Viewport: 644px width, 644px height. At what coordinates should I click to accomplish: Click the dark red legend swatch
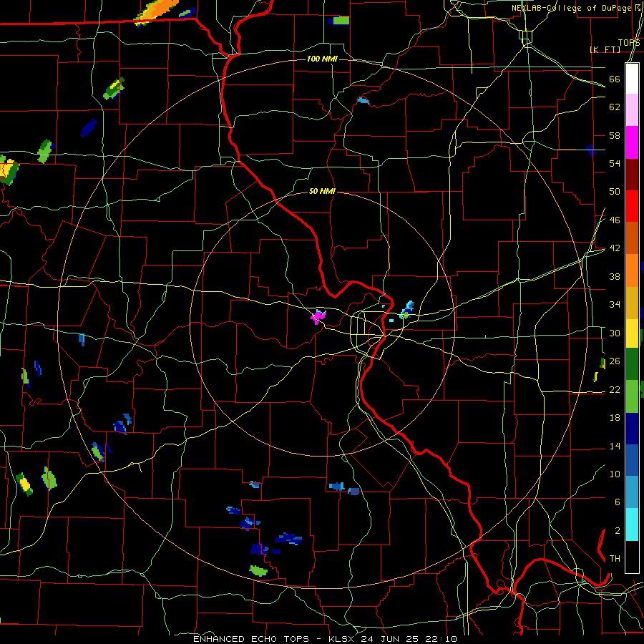[x=632, y=174]
